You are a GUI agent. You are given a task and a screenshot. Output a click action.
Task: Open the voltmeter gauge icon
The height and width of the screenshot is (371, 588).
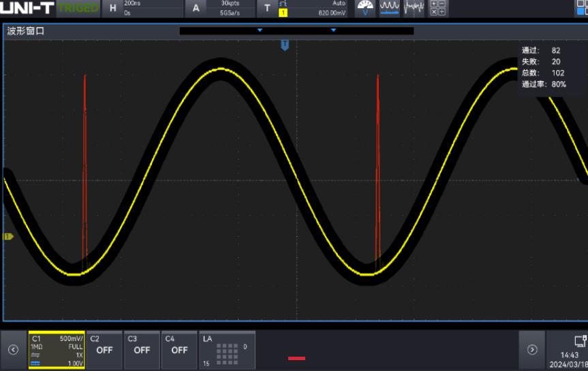click(365, 8)
